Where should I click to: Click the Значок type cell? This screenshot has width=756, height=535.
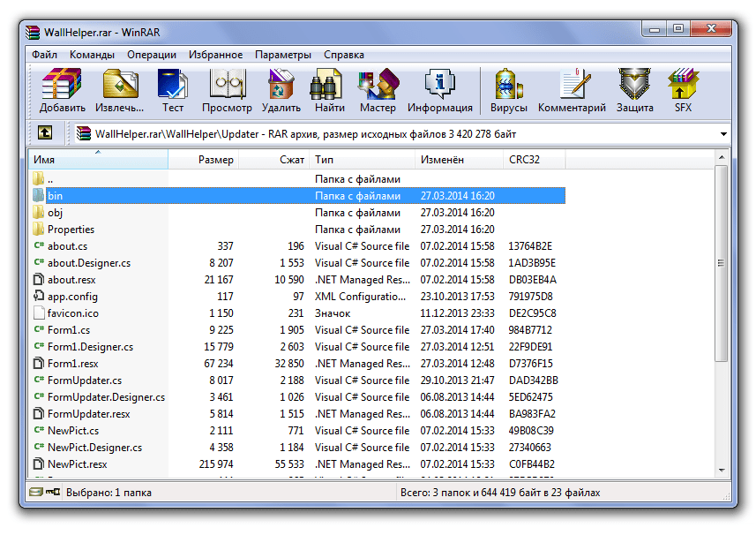[x=333, y=313]
